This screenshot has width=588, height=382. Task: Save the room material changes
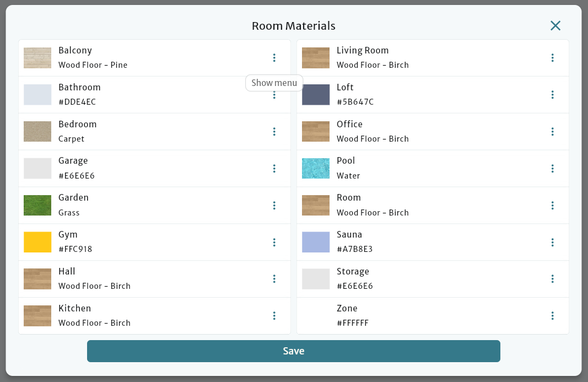pyautogui.click(x=294, y=351)
